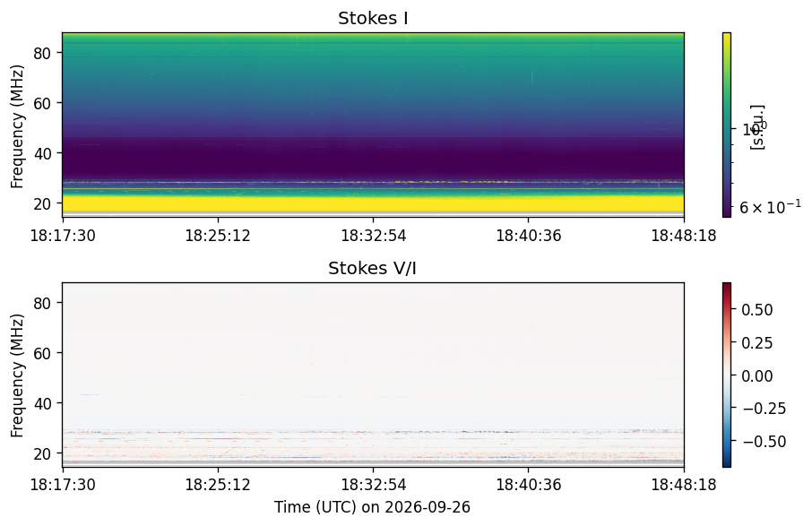The width and height of the screenshot is (812, 526).
Task: Click the Stokes V/I colorbar
Action: click(727, 375)
